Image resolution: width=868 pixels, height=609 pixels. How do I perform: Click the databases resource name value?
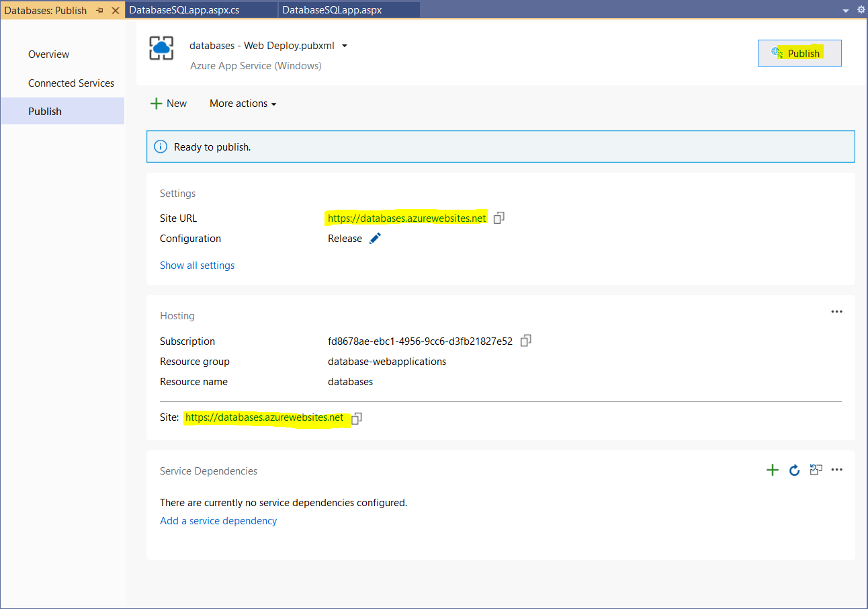(x=350, y=382)
